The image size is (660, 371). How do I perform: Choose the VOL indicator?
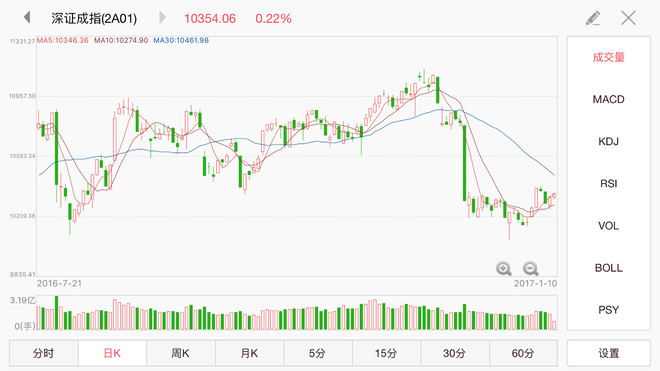tap(609, 226)
